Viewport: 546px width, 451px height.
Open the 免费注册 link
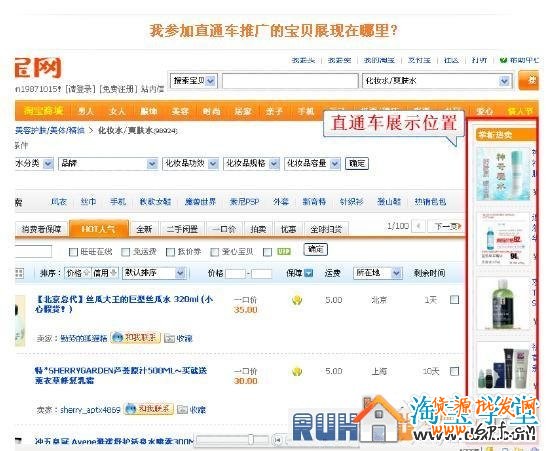(118, 89)
